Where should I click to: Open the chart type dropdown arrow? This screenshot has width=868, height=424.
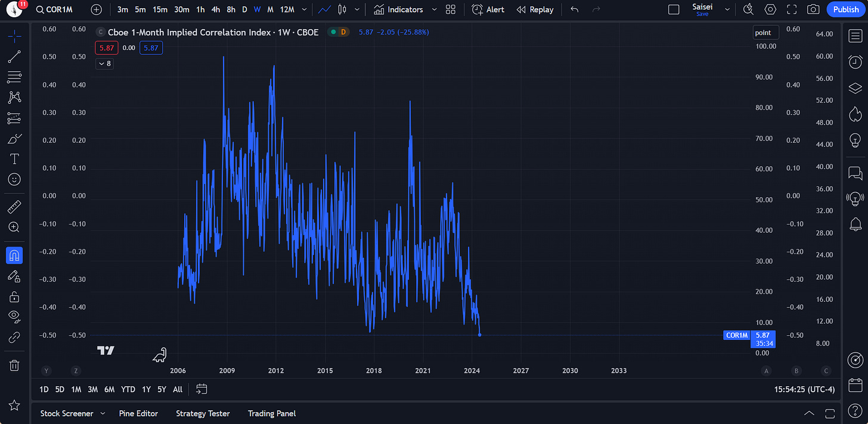point(357,10)
